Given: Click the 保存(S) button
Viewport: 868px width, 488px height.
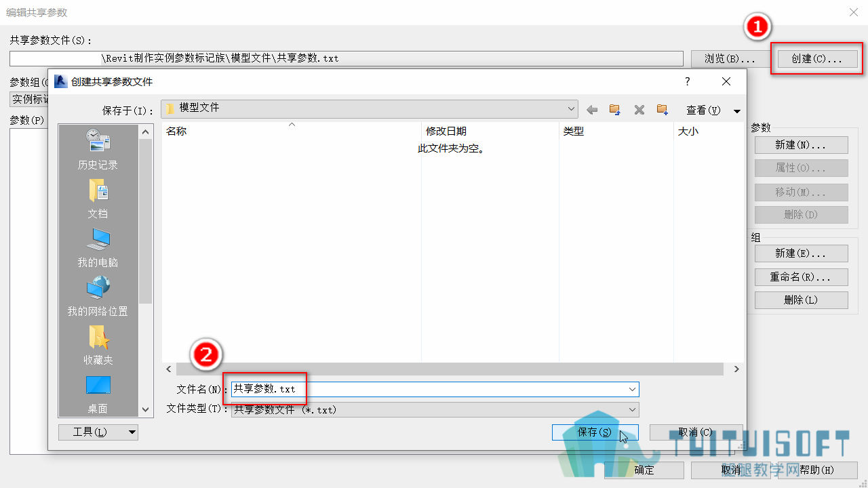Looking at the screenshot, I should [595, 432].
